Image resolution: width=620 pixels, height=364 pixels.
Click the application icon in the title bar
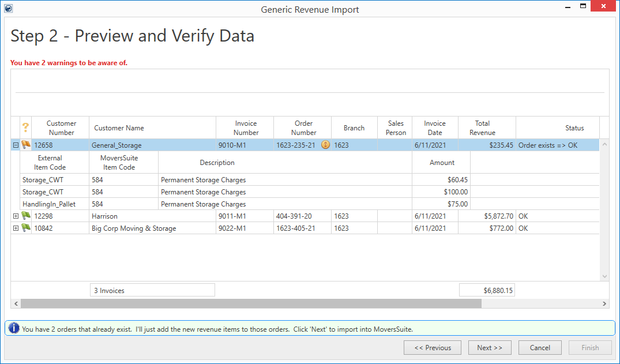pyautogui.click(x=8, y=9)
